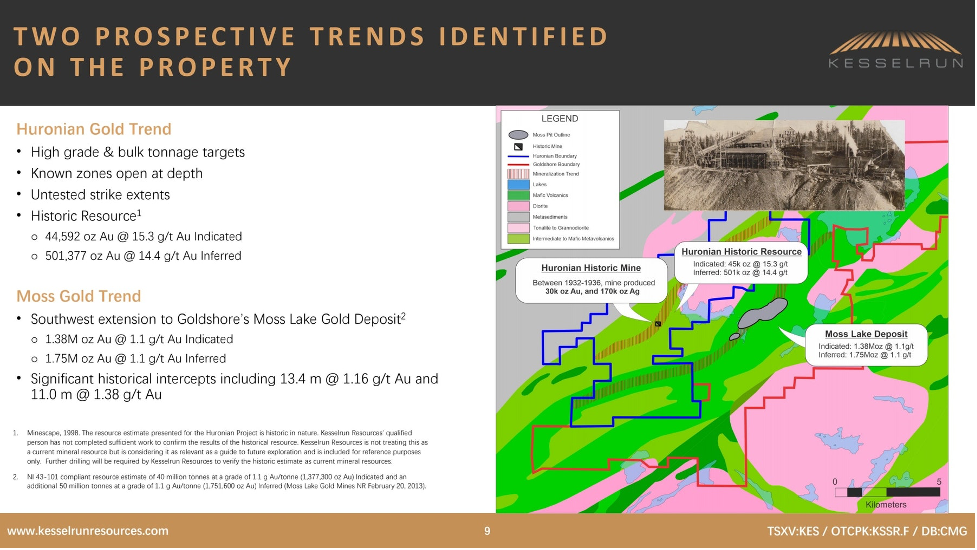Click the 'Southwest extension to Goldshore's' bullet

point(218,319)
